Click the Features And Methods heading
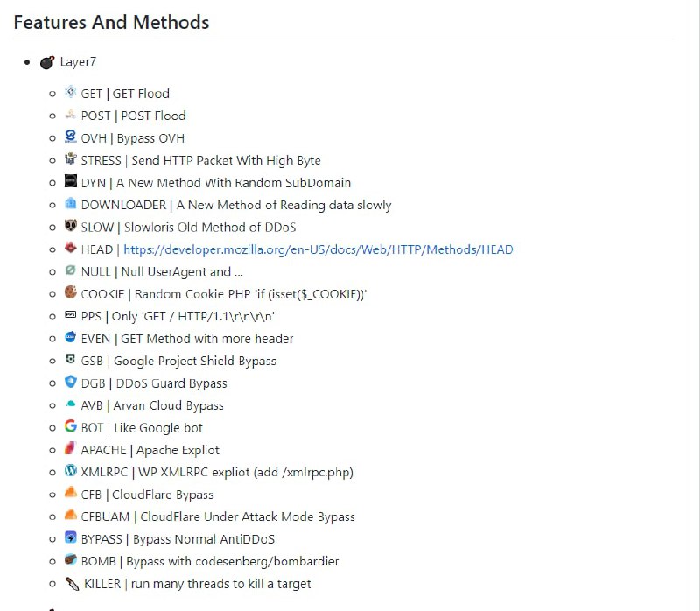 click(111, 22)
